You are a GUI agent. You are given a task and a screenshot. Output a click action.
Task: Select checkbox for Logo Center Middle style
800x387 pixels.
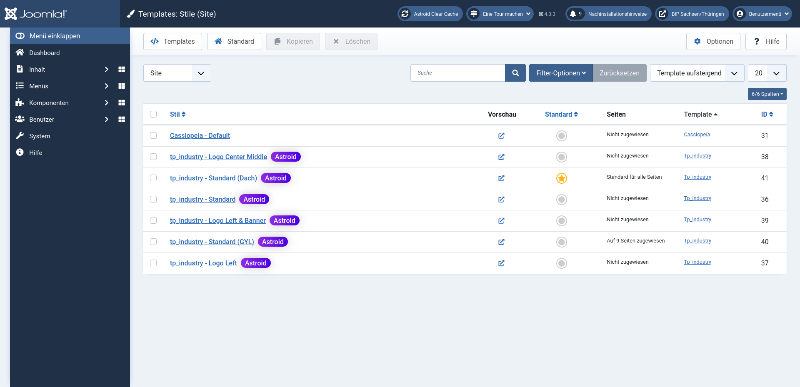pyautogui.click(x=153, y=157)
